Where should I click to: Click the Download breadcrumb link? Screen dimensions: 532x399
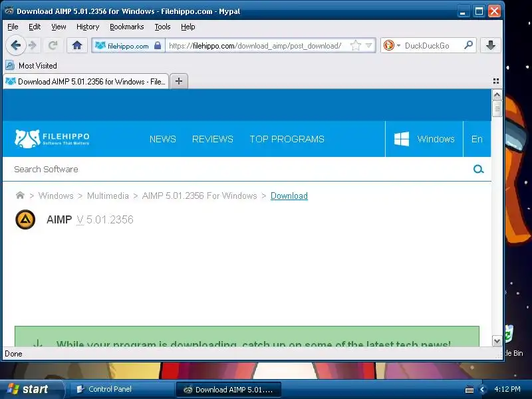click(x=289, y=196)
